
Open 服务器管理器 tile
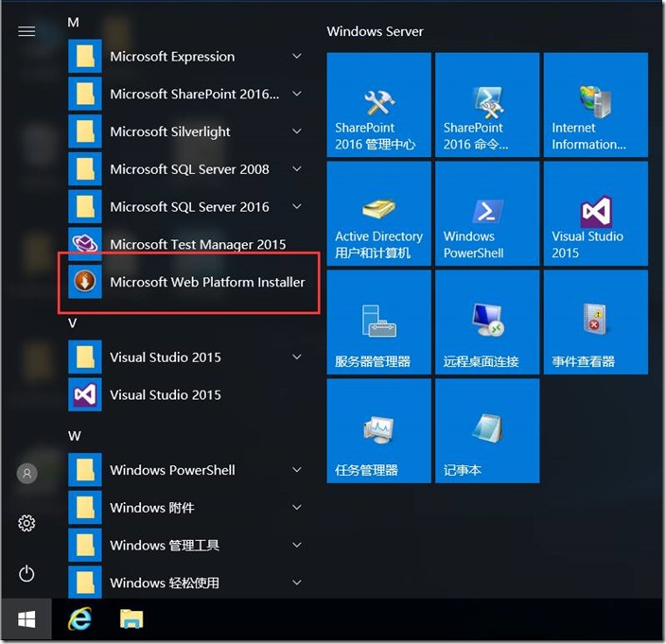pos(378,322)
